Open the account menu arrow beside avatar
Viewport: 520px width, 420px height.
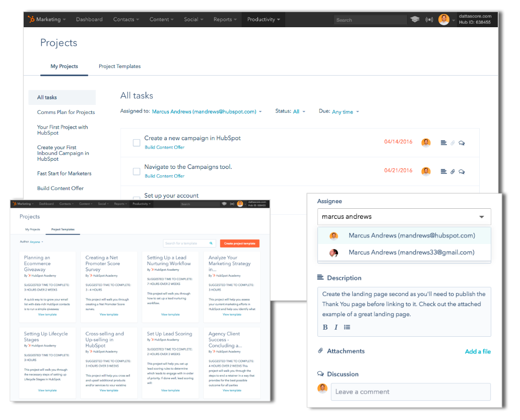coord(453,20)
